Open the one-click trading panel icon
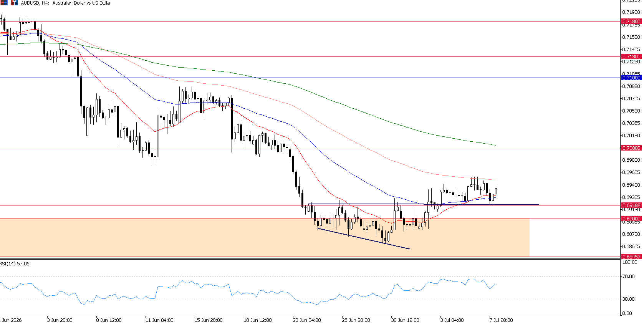Screen dimensions: 644x323 coord(14,2)
